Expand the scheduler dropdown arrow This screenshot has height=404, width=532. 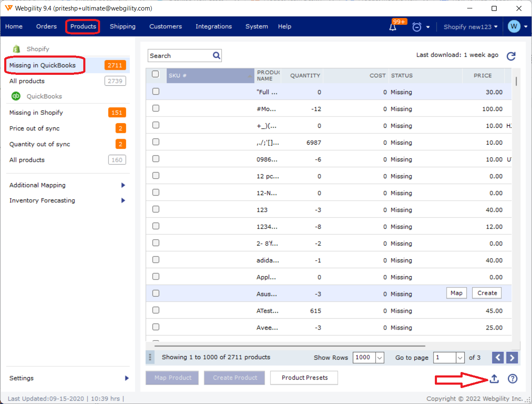click(428, 27)
